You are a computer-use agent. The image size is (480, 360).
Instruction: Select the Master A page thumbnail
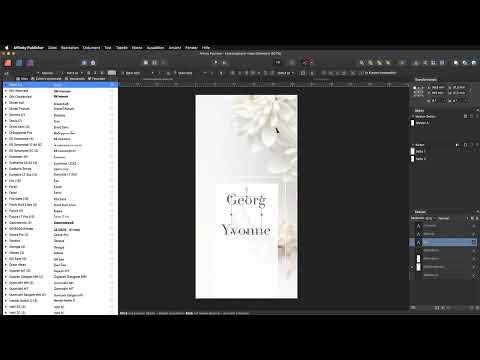pyautogui.click(x=413, y=123)
